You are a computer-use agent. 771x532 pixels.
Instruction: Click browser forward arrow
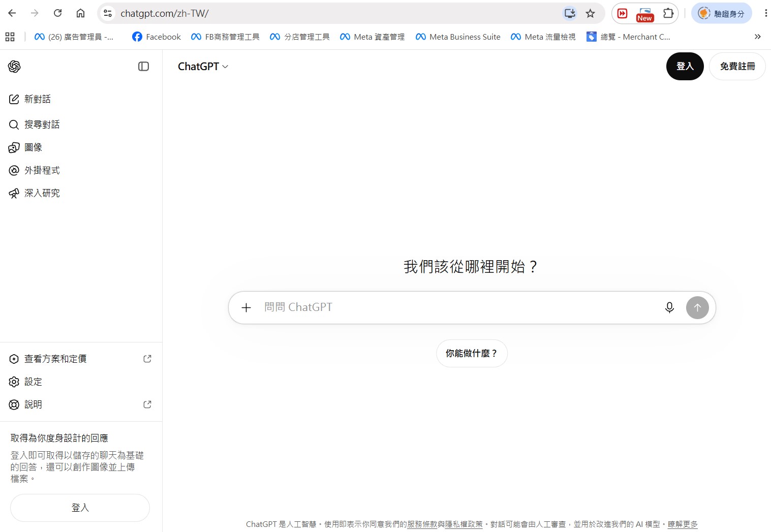35,13
